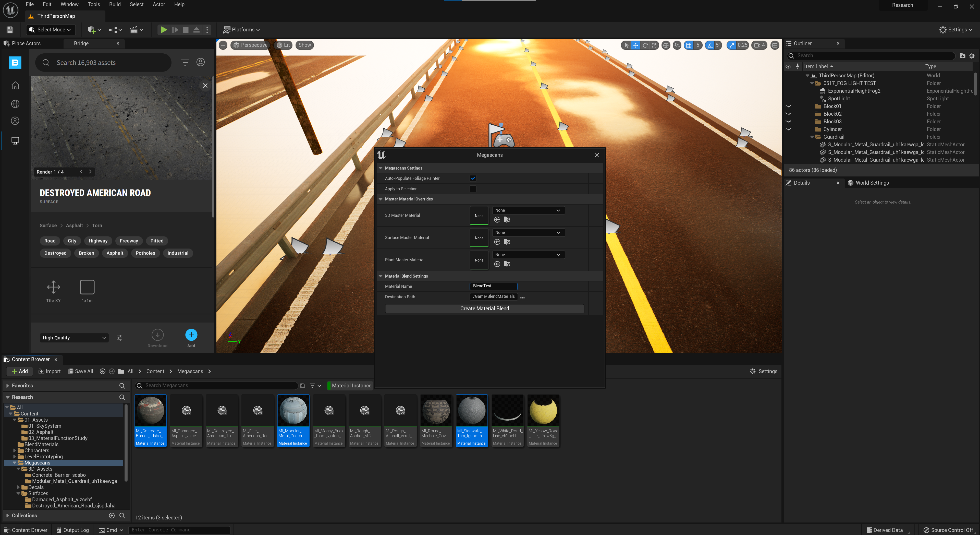Check Apply to Selection
The width and height of the screenshot is (980, 535).
tap(473, 189)
